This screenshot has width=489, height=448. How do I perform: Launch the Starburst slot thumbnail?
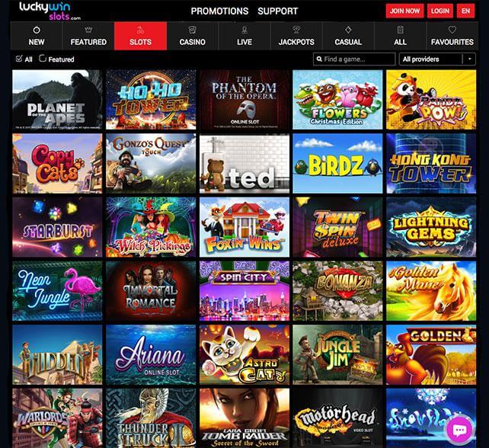[57, 227]
